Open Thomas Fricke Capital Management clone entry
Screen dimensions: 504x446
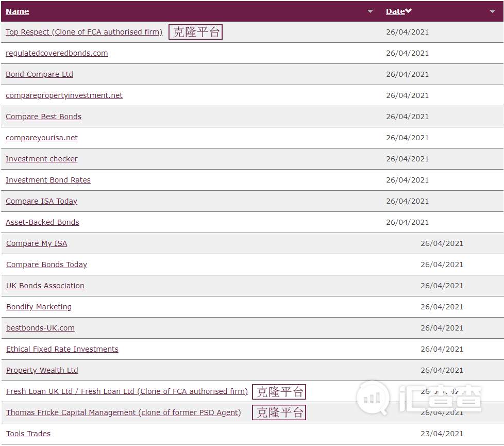click(124, 412)
